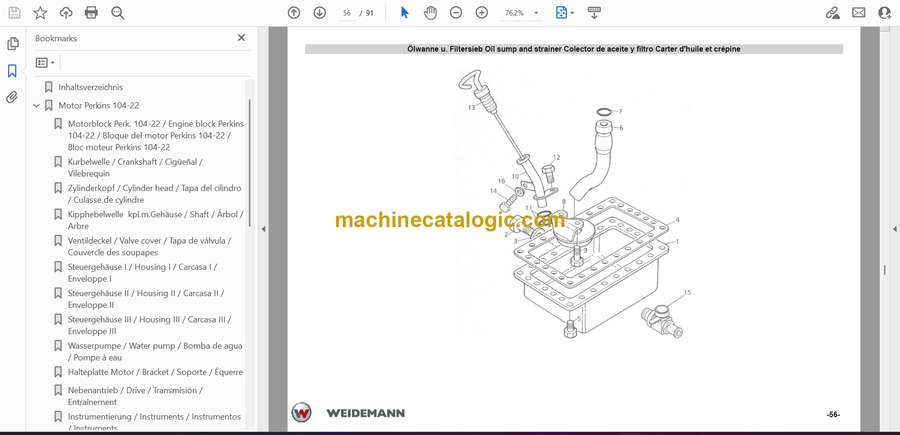Click the page number -56- footer
Viewport: 900px width, 435px height.
[833, 414]
